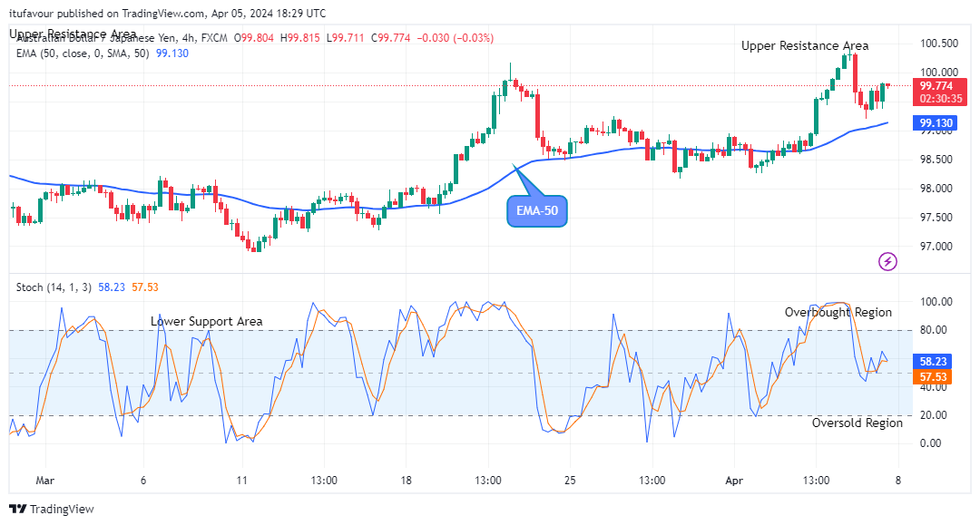The width and height of the screenshot is (980, 525).
Task: Click the H99.815 high value in header
Action: 300,38
